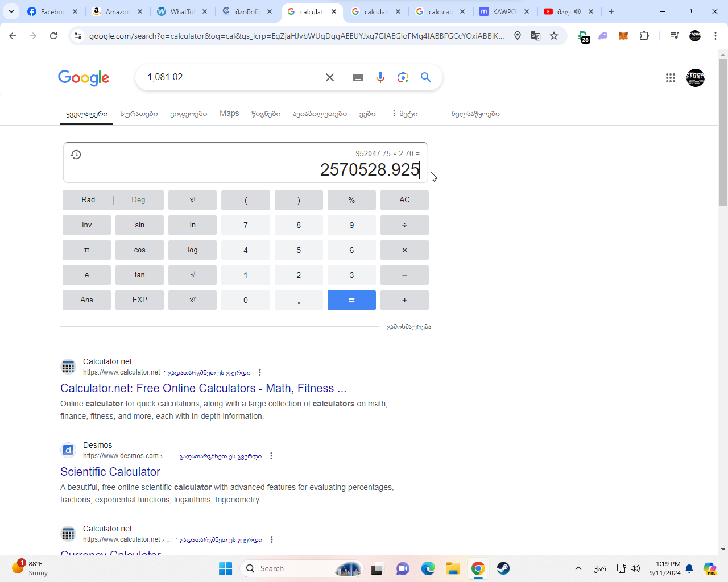Viewport: 728px width, 582px height.
Task: Open options menu for Desmos result
Action: tap(271, 456)
